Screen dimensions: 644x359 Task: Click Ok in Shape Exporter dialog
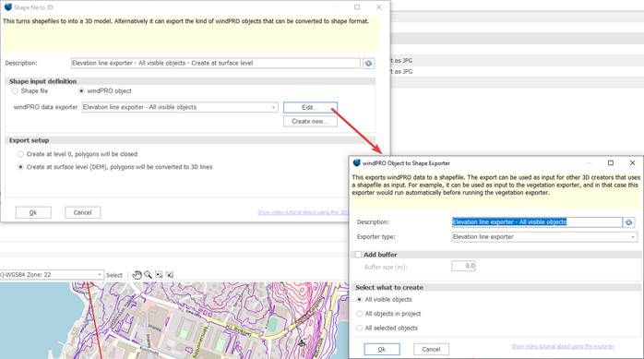[382, 349]
